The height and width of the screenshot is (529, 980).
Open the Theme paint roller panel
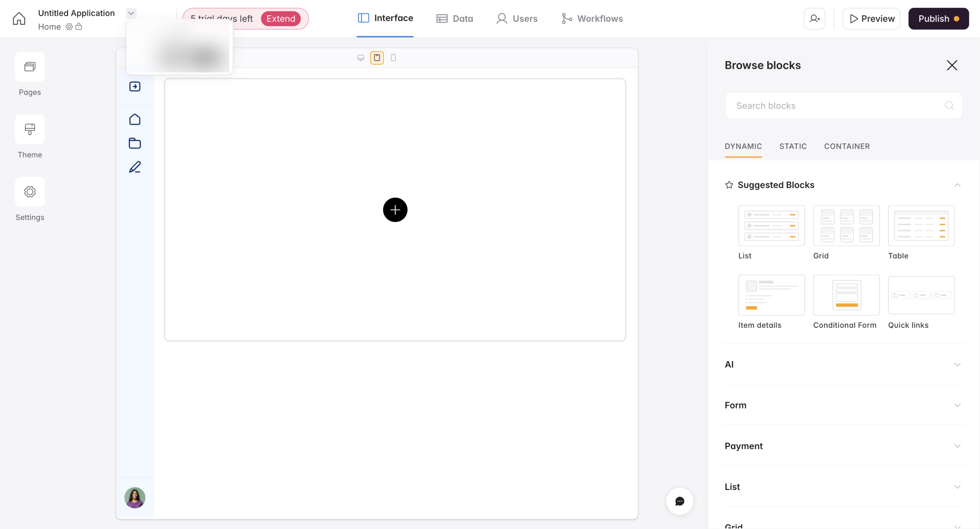click(30, 129)
